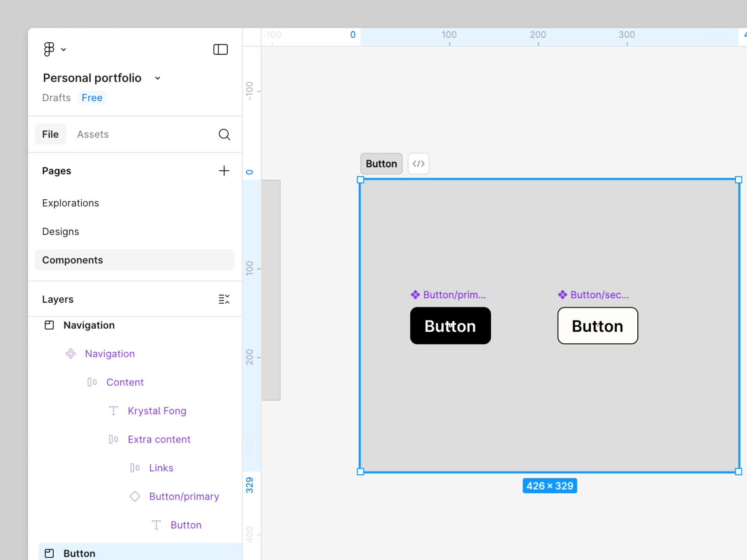Open the Explorations page

tap(70, 203)
